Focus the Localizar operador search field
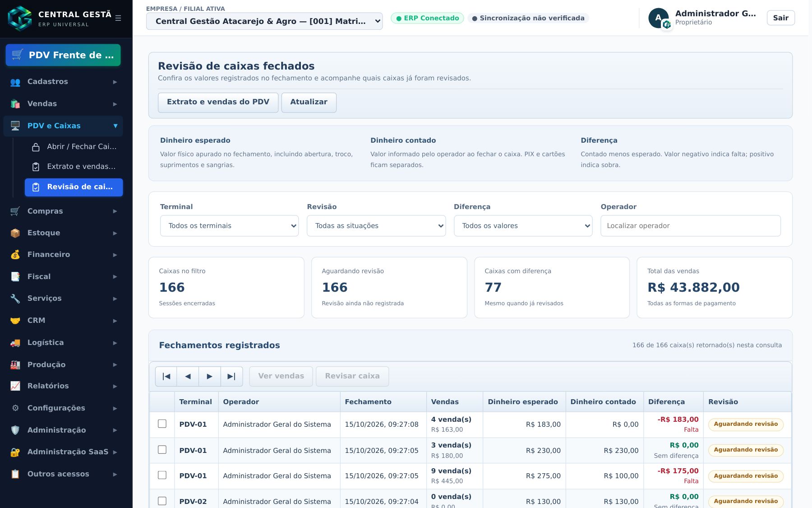 [x=691, y=226]
